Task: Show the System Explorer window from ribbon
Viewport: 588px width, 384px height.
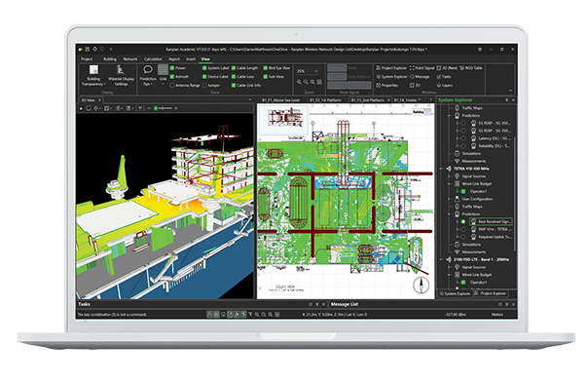Action: 391,77
